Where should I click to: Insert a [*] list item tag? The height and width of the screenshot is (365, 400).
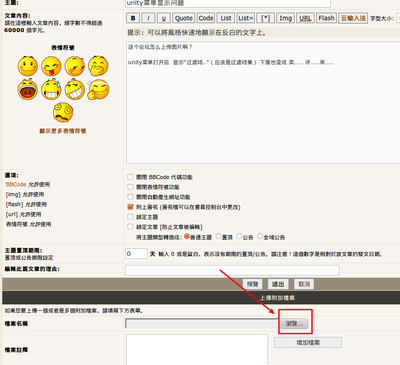point(266,18)
